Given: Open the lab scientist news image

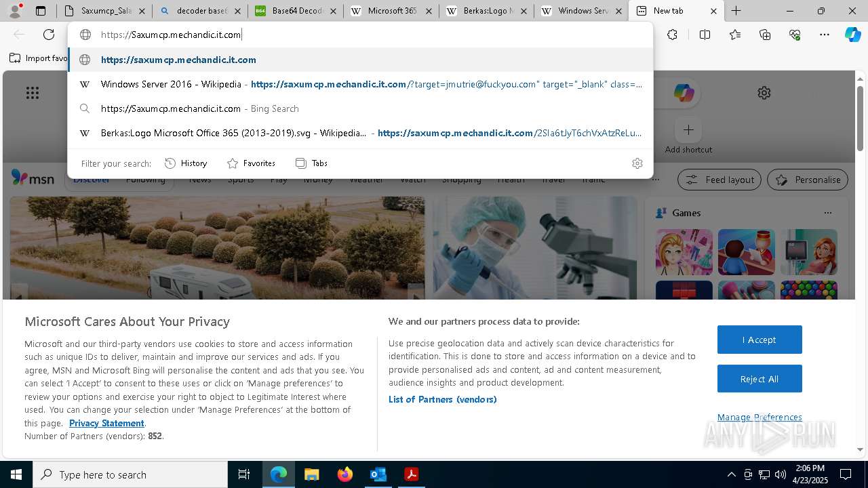Looking at the screenshot, I should (535, 248).
